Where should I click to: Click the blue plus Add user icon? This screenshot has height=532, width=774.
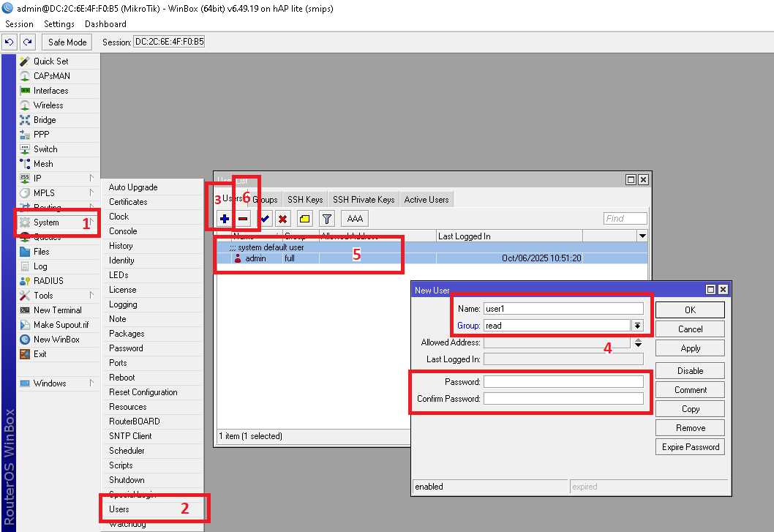coord(225,219)
